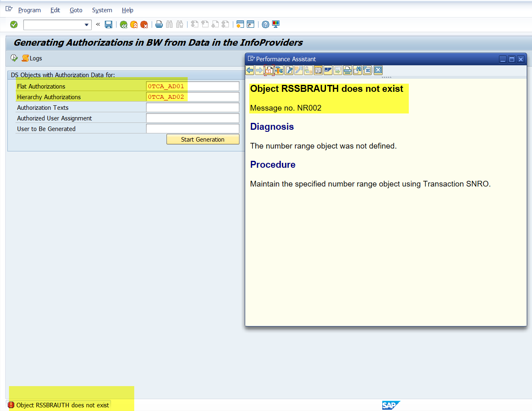Minimize the Performance Assistant window
Viewport: 532px width, 411px height.
(503, 59)
